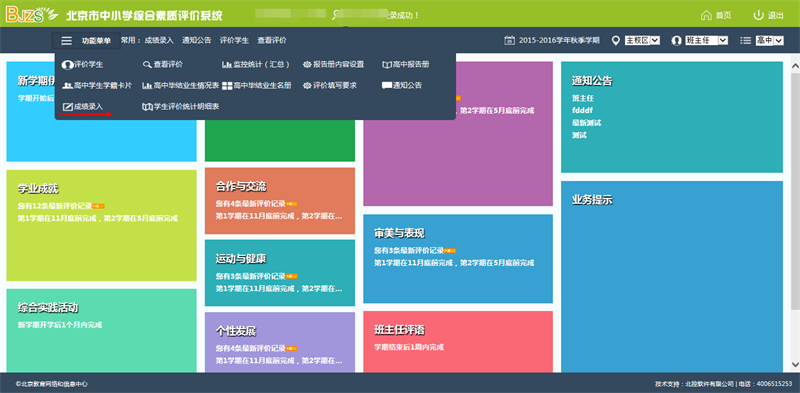Viewport: 800px width, 393px height.
Task: Open the 高中 school level dropdown
Action: click(x=769, y=40)
